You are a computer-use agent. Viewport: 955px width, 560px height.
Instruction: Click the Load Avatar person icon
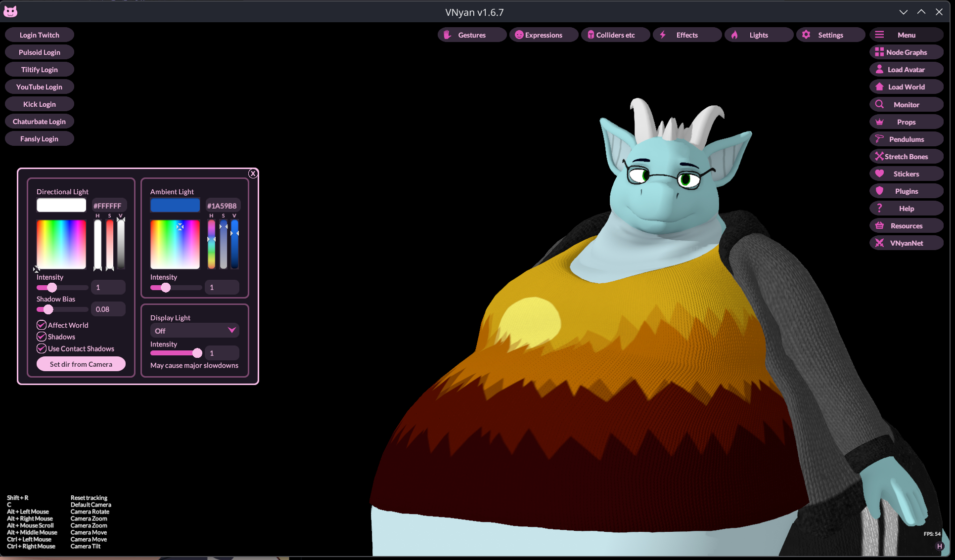[879, 69]
